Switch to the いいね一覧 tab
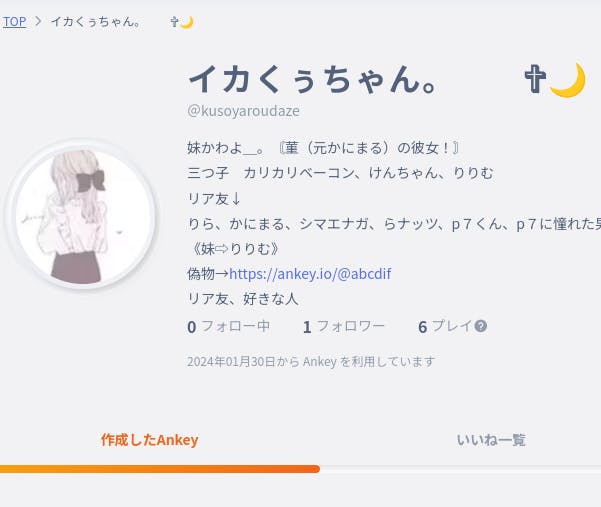Screen dimensions: 601x507 pos(491,440)
